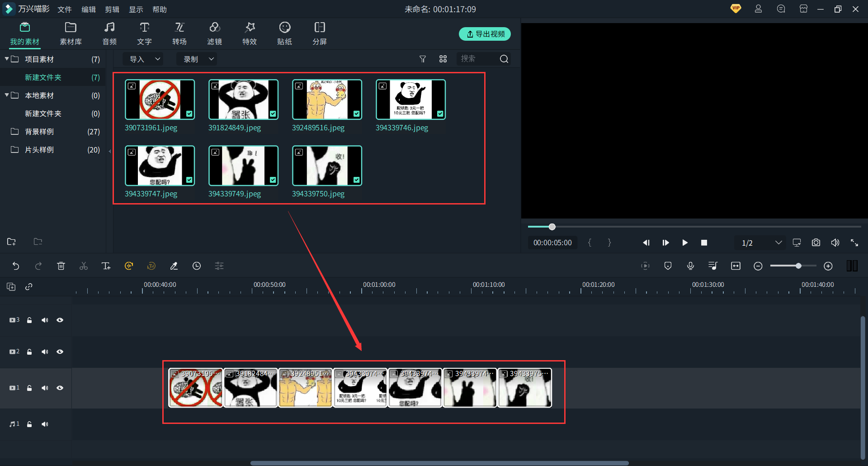
Task: Open the 特效 effects tab
Action: (x=250, y=34)
